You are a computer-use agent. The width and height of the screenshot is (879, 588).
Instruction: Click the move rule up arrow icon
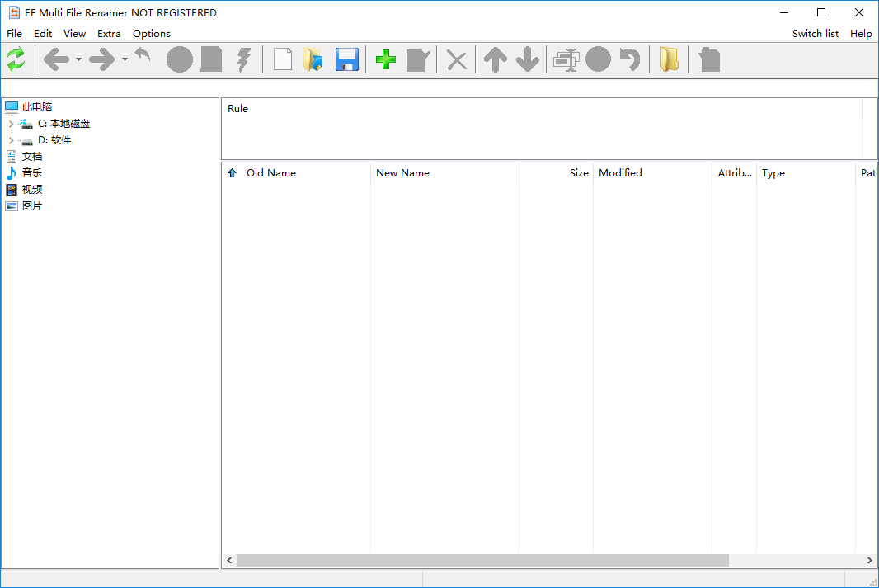(x=495, y=59)
